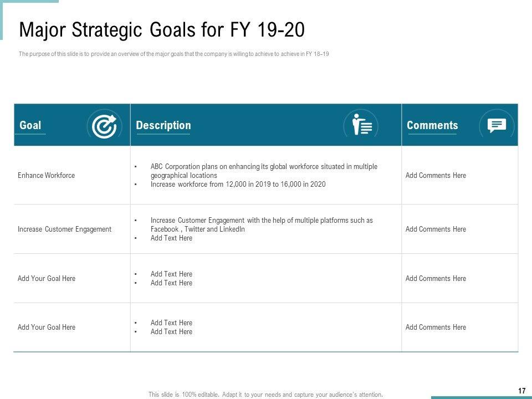Click 'Add Comments Here' in Enhance Workforce row
532x399 pixels.
click(x=436, y=175)
